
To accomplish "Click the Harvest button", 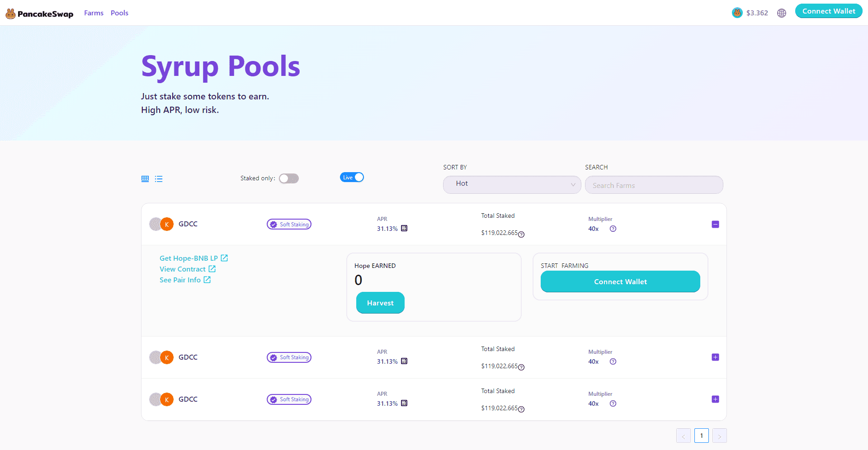I will 380,303.
